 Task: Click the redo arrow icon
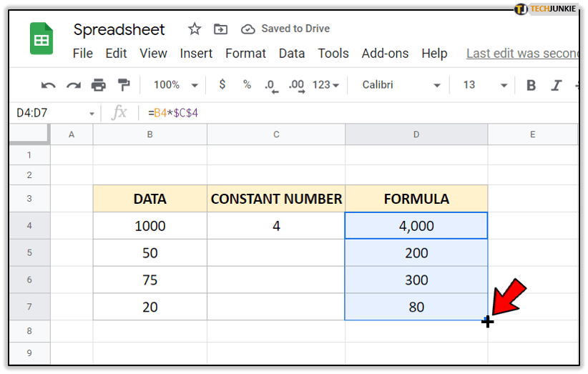[x=73, y=85]
